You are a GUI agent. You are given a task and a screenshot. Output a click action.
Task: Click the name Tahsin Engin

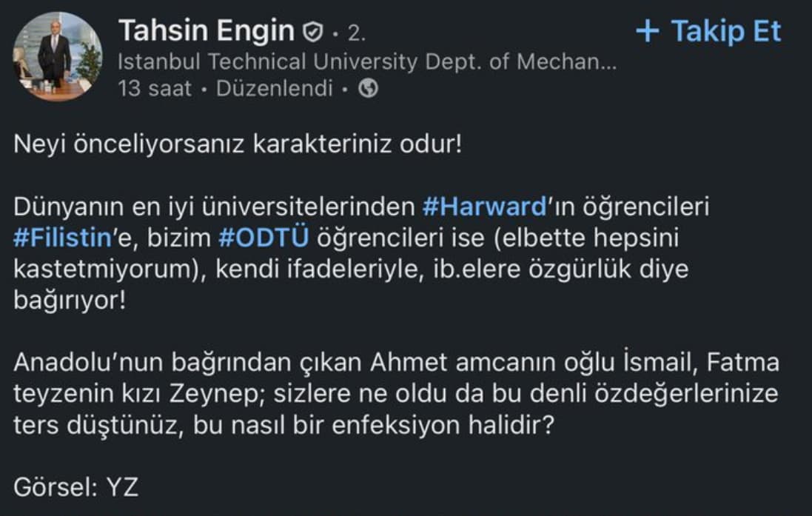207,30
